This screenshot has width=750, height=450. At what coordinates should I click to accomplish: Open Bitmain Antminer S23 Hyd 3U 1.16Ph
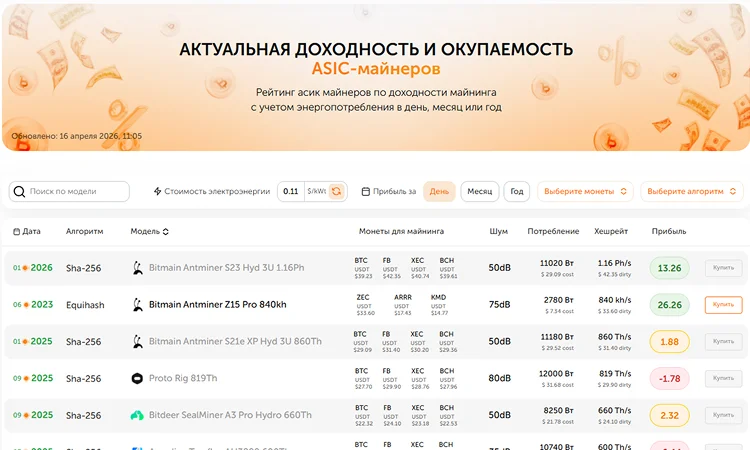coord(226,268)
